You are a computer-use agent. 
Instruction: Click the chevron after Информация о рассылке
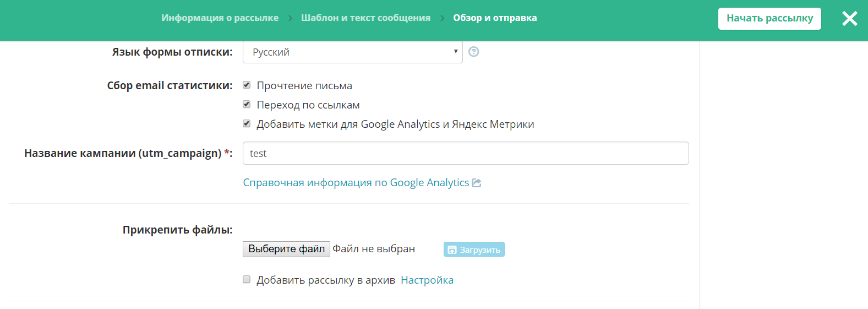(x=290, y=18)
